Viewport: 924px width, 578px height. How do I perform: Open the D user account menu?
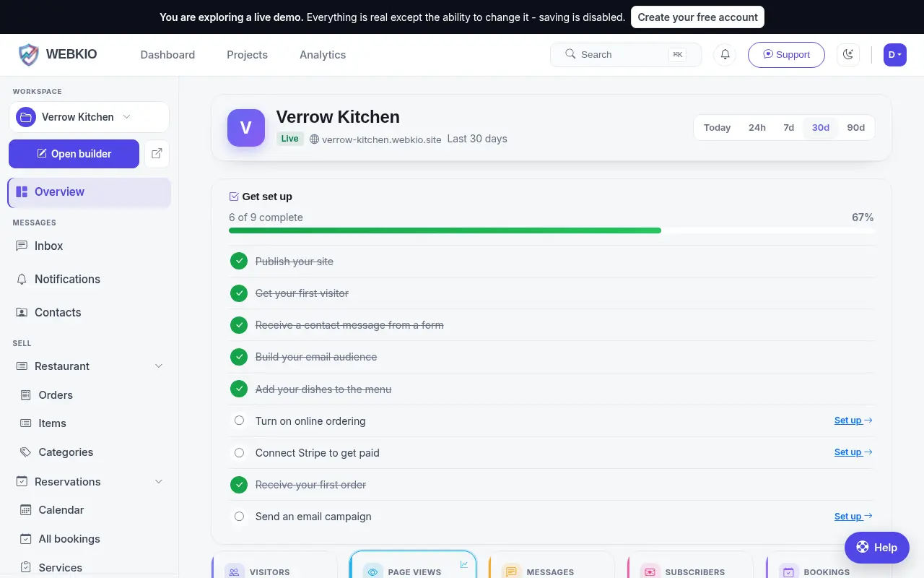click(895, 55)
